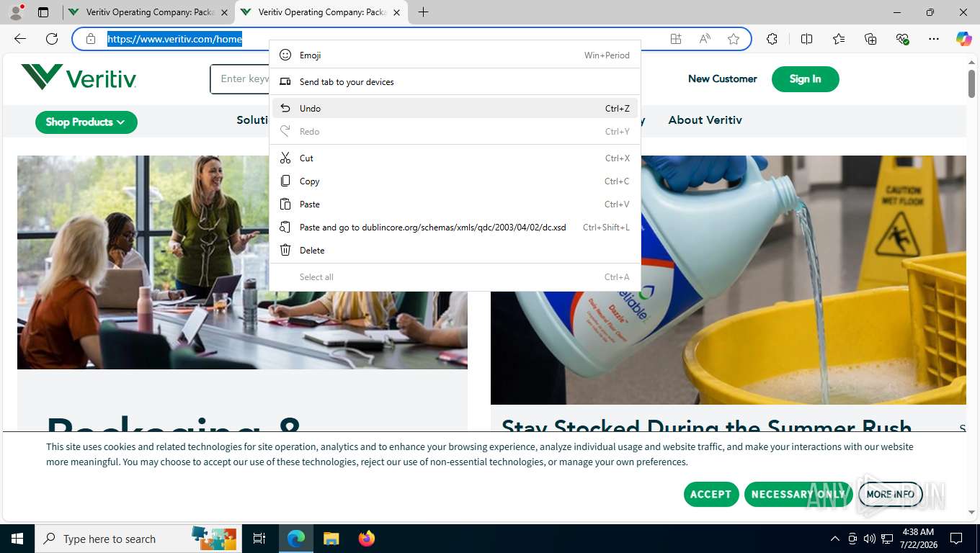
Task: Reload the page with the refresh icon
Action: [x=52, y=39]
